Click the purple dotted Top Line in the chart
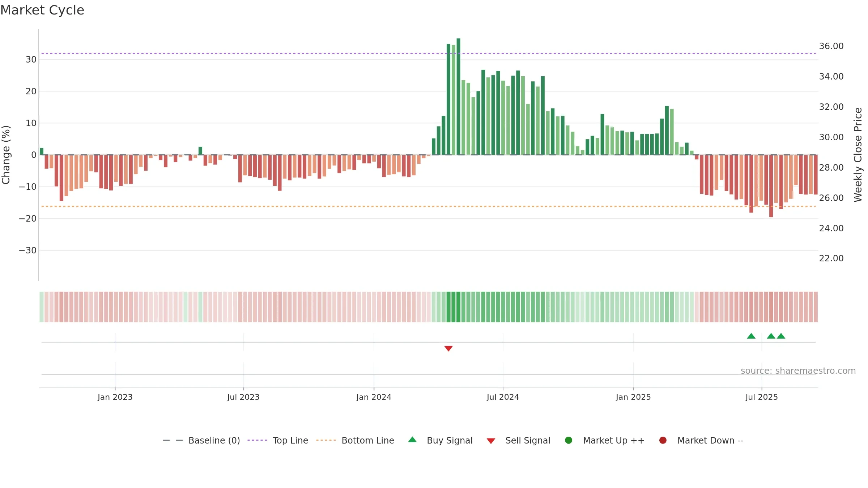868x488 pixels. point(429,53)
